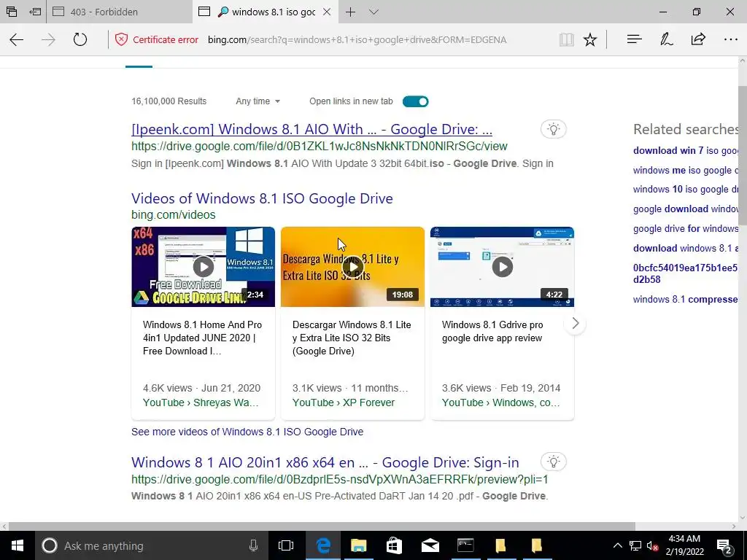This screenshot has height=560, width=747.
Task: Click Microsoft Edge taskbar icon
Action: tap(323, 545)
